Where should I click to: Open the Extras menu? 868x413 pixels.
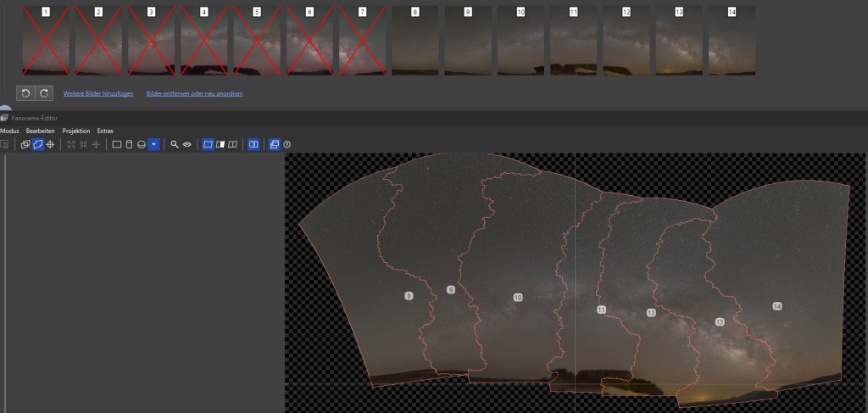tap(105, 131)
